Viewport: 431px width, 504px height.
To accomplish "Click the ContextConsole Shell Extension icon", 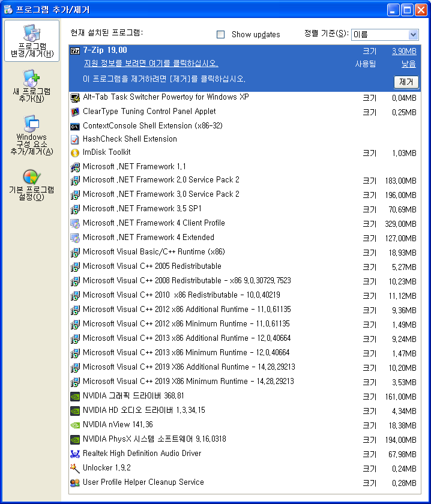I will pos(75,127).
